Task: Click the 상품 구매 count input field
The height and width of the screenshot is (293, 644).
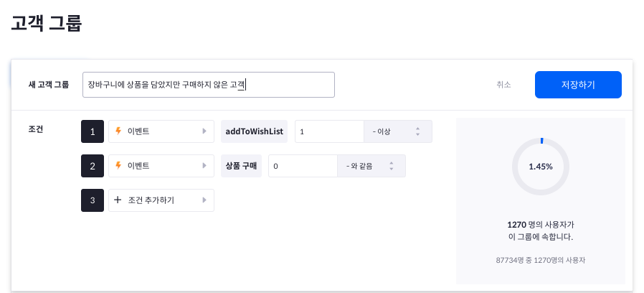Action: click(x=302, y=166)
